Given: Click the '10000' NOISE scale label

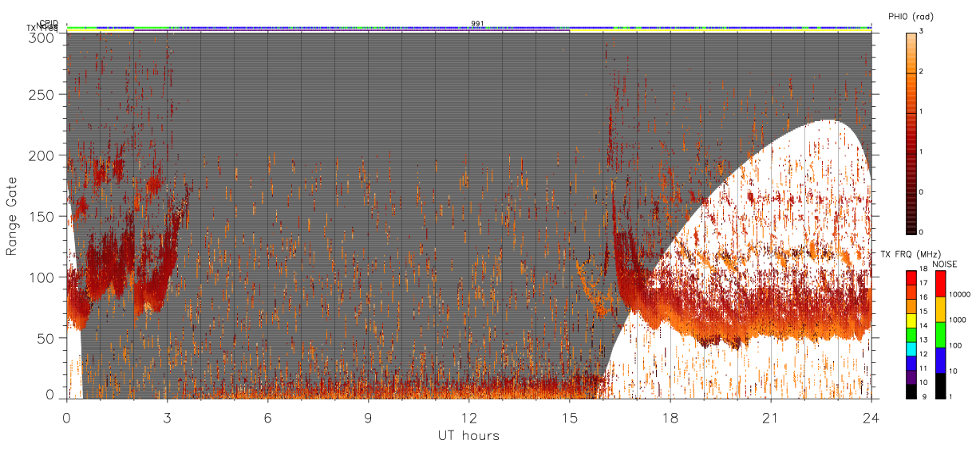Looking at the screenshot, I should coord(958,294).
